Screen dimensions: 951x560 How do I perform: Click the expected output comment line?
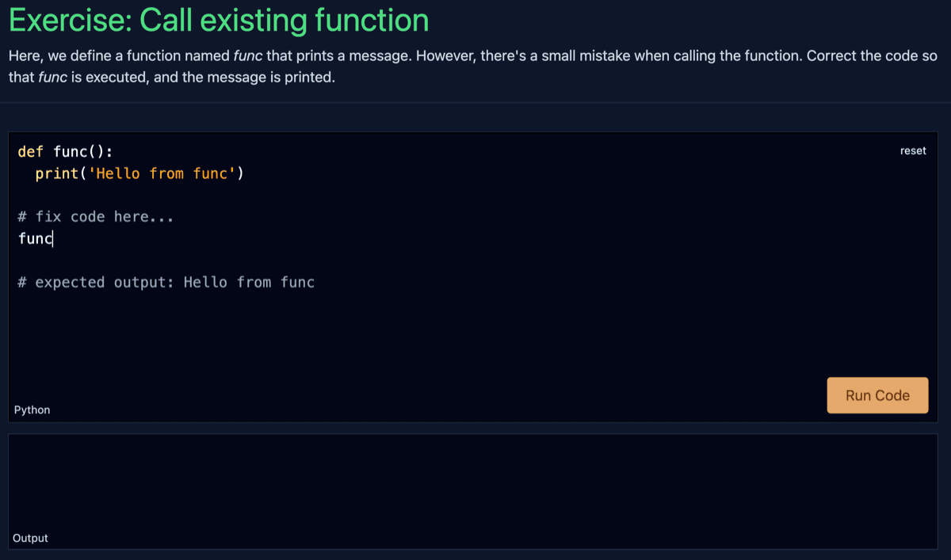[166, 282]
